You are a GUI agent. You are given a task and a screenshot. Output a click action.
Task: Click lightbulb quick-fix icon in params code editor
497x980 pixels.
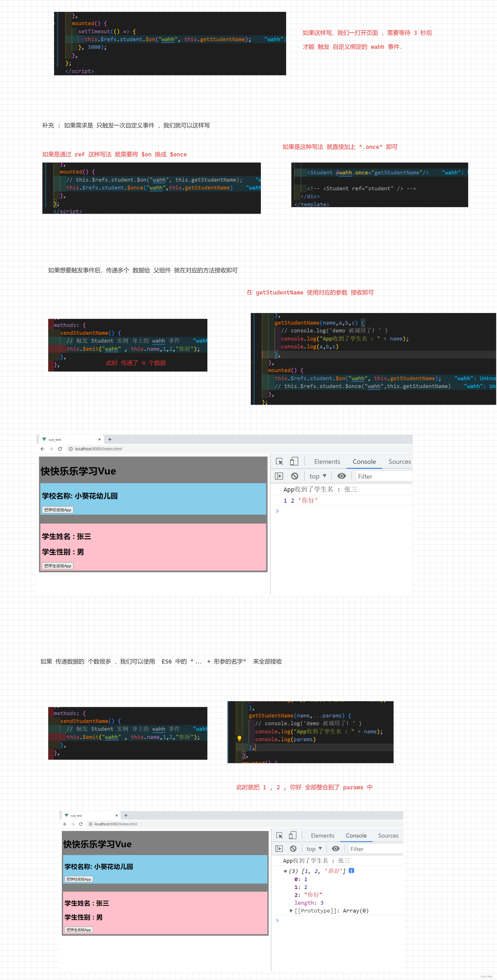tap(239, 738)
